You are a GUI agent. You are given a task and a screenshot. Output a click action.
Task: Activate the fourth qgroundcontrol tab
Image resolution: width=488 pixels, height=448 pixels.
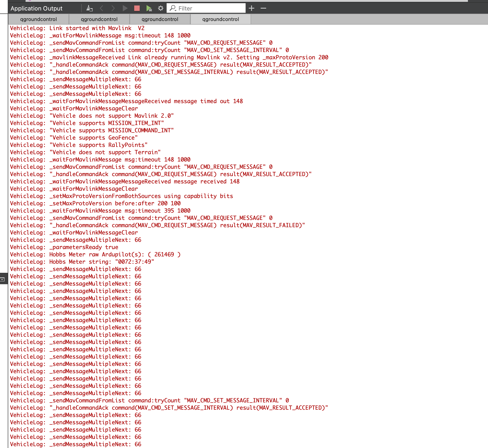click(220, 19)
